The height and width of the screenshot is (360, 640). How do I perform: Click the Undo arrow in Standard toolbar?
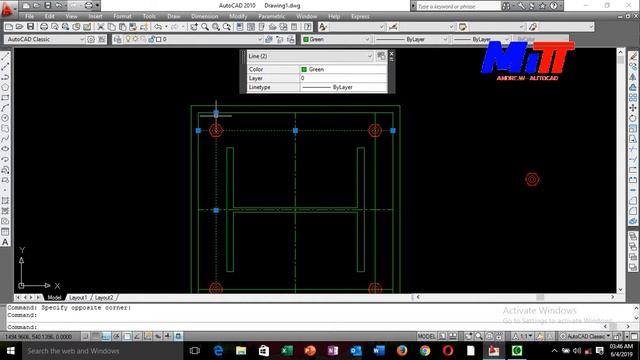pyautogui.click(x=158, y=27)
